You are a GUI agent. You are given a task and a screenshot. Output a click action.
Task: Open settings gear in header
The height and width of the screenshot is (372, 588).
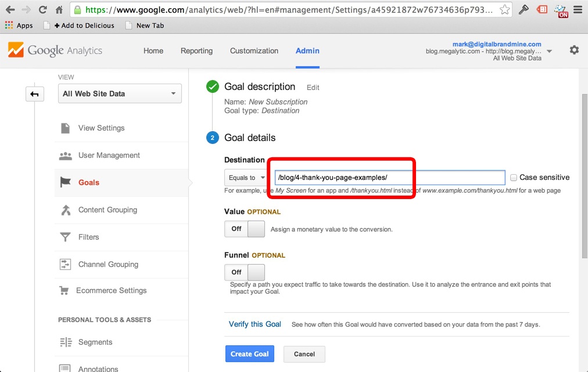click(x=574, y=50)
